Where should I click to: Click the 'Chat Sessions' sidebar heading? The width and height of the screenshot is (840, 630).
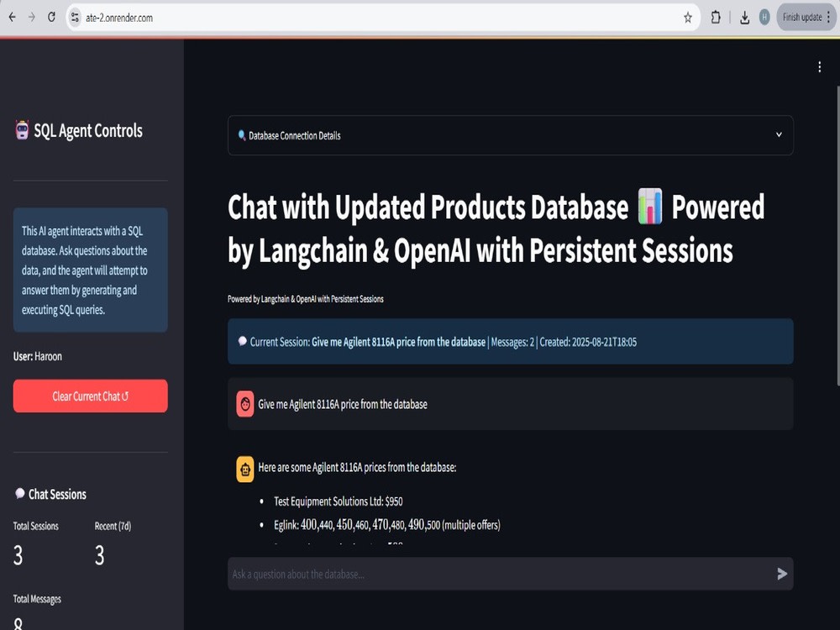click(x=57, y=494)
